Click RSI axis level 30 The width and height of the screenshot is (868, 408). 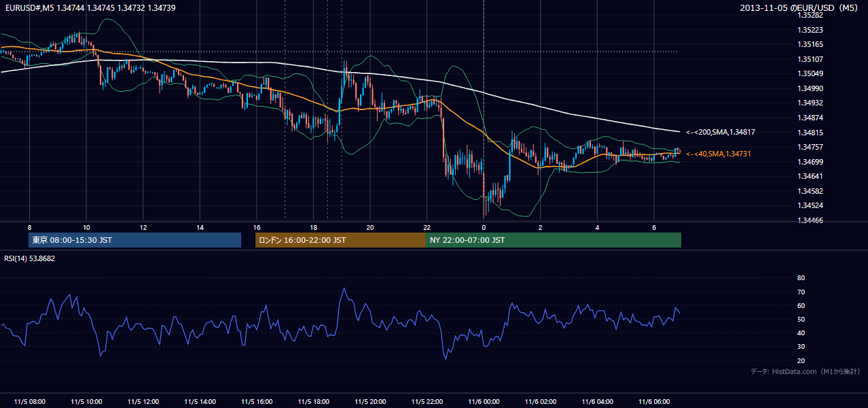(x=801, y=347)
